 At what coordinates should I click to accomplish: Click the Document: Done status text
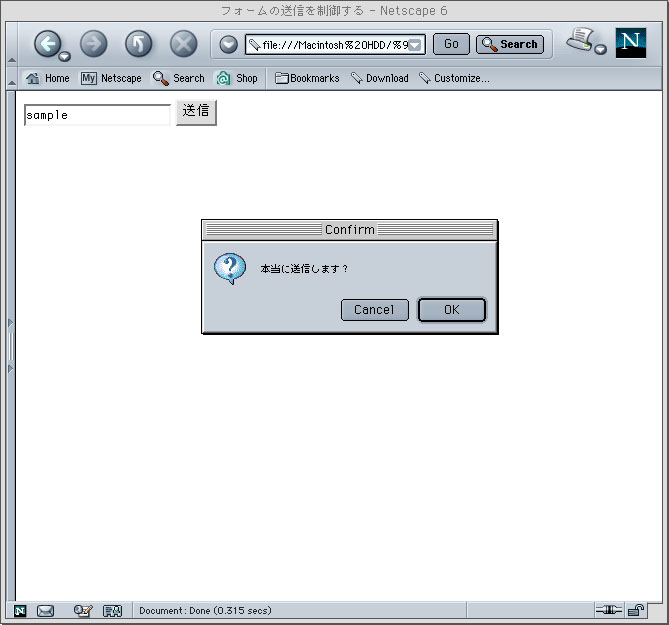point(205,610)
